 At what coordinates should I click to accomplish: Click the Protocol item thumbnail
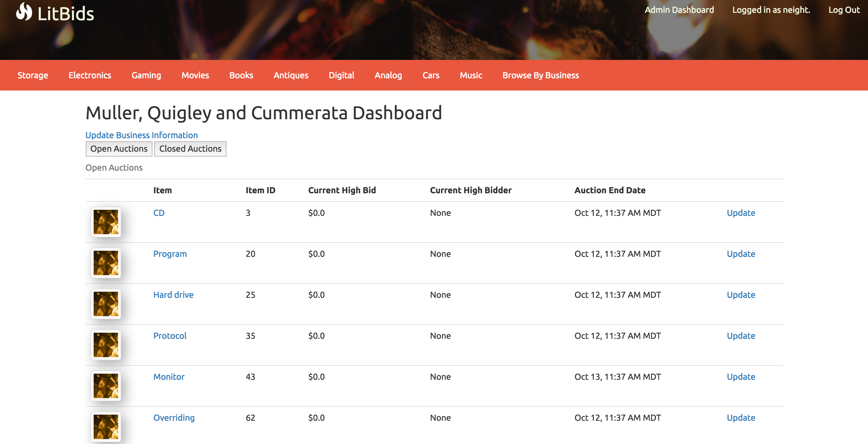[x=106, y=345]
